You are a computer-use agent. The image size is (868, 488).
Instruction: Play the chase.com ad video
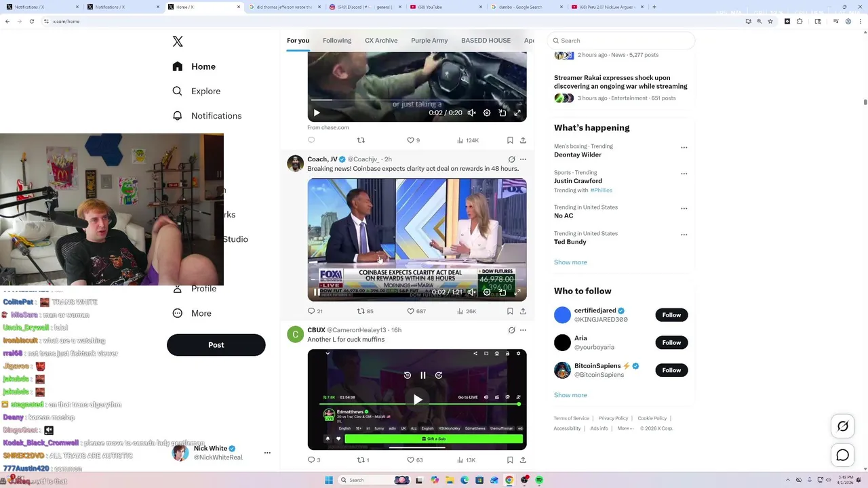pos(317,113)
